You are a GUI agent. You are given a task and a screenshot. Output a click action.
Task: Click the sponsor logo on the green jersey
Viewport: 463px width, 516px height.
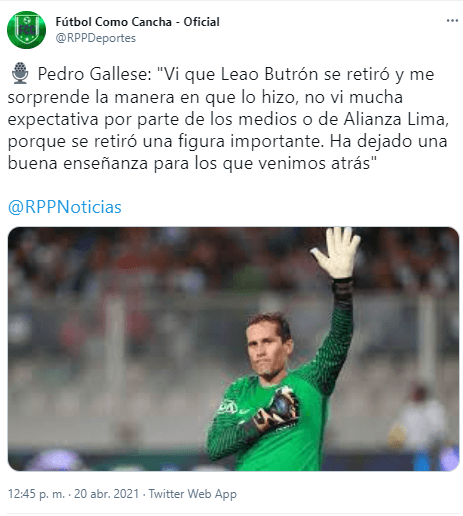point(228,407)
